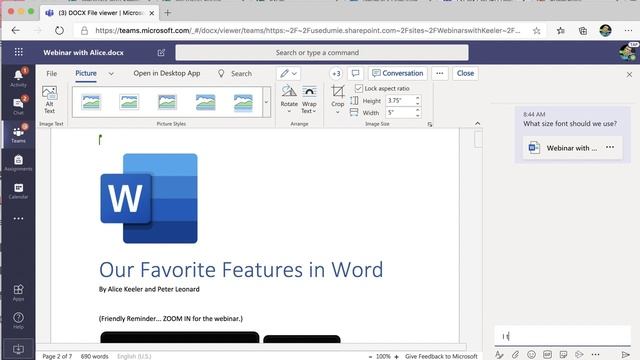Open options for the Webinar attachment

tap(610, 147)
